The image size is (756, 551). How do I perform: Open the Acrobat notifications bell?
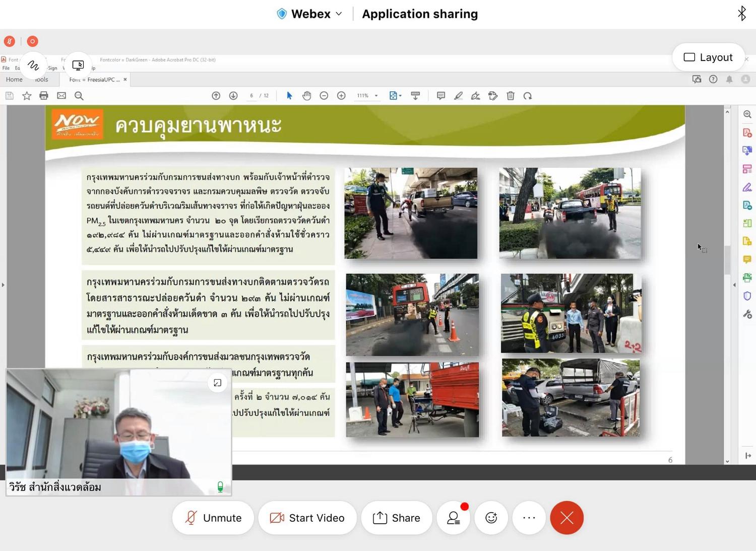729,79
